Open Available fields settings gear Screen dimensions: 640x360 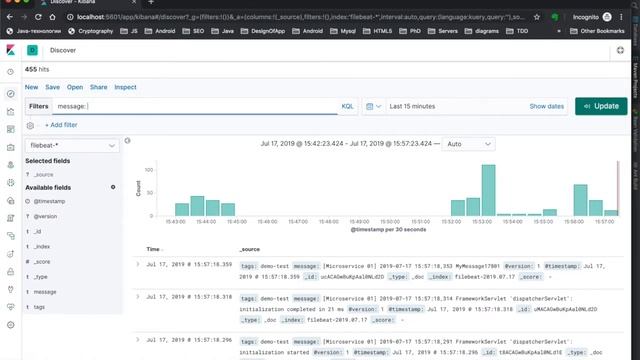tap(113, 187)
